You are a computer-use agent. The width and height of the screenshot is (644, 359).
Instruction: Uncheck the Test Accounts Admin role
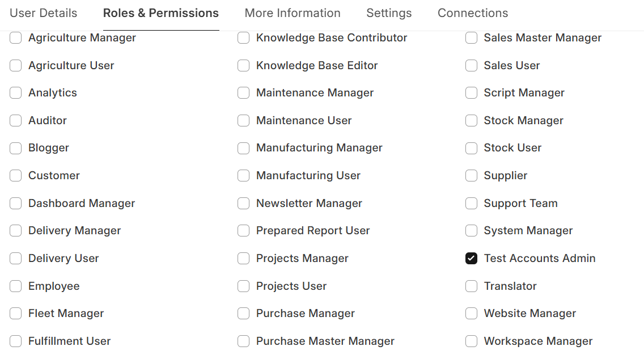point(471,259)
